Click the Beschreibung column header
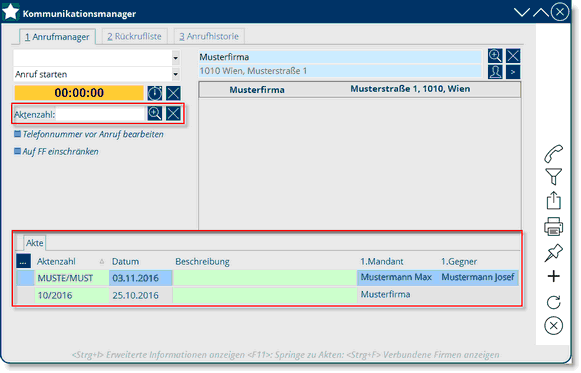The image size is (581, 373). click(x=202, y=262)
